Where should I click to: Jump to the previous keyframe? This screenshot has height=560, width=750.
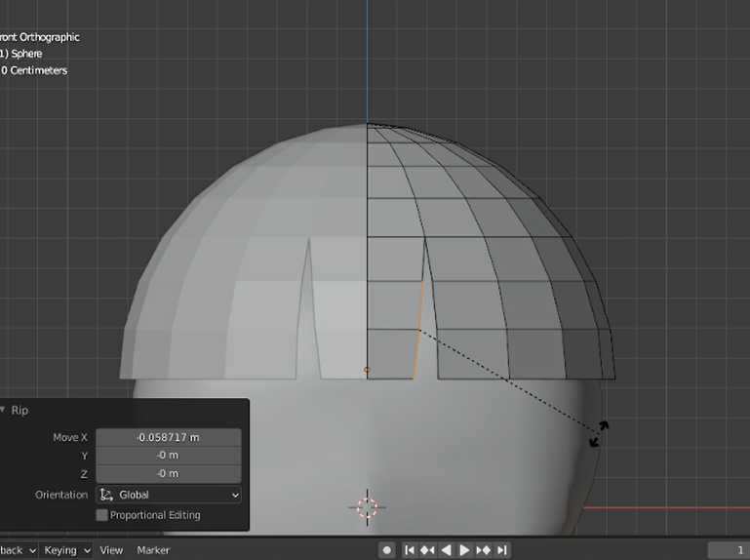tap(427, 550)
